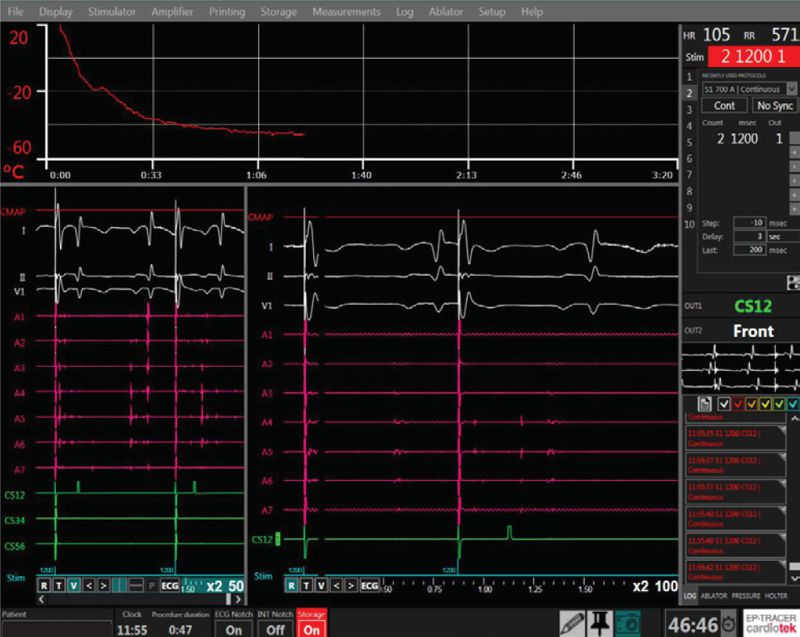The width and height of the screenshot is (800, 637).
Task: Click the CS12 channel marker indicator
Action: [278, 539]
